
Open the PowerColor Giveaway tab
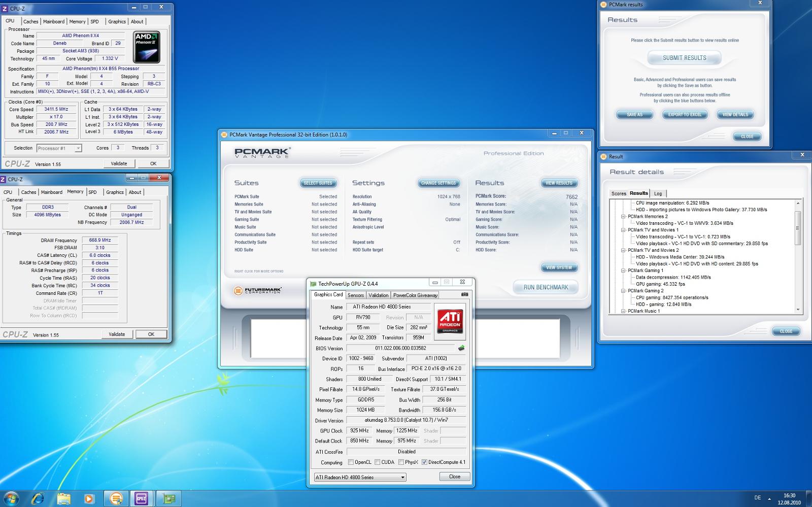pyautogui.click(x=415, y=295)
